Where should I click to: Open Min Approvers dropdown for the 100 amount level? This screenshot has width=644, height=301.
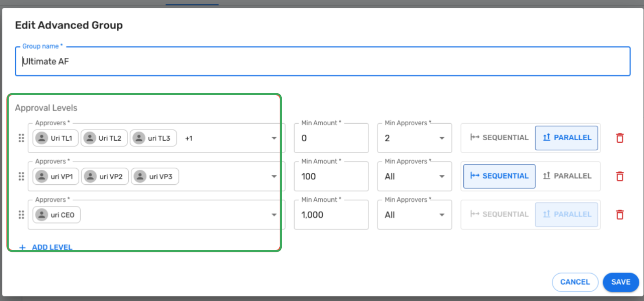coord(415,176)
